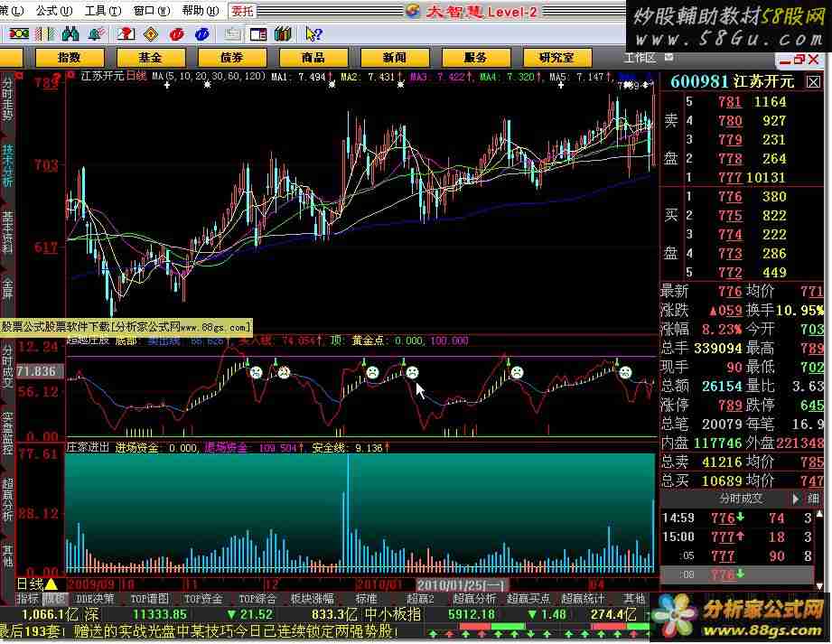The width and height of the screenshot is (832, 644).
Task: Click the 庄家进出 indicator label
Action: (88, 447)
